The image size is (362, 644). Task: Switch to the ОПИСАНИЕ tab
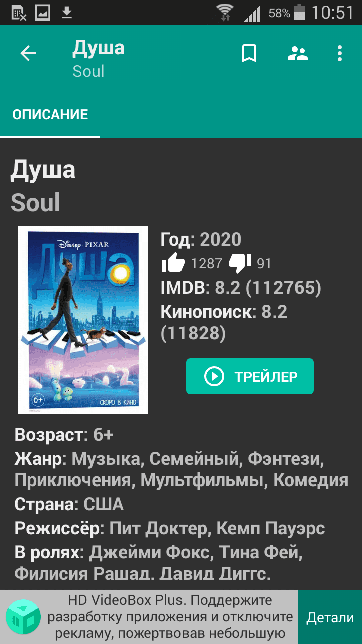pos(50,114)
